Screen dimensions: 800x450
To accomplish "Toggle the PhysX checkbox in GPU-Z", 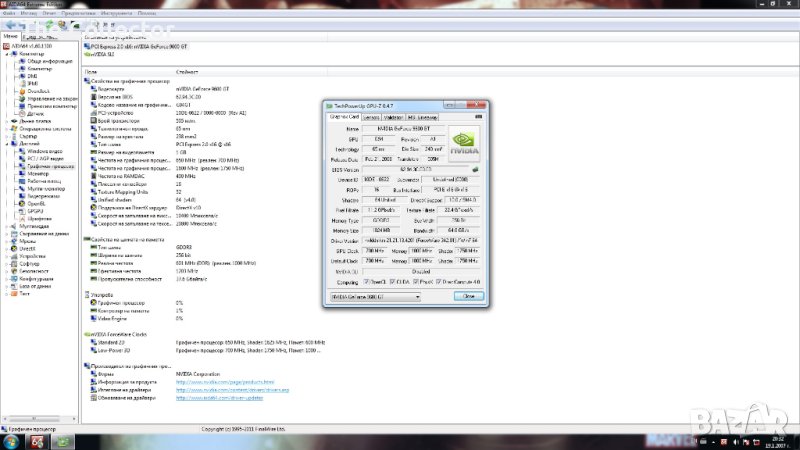I will [413, 284].
